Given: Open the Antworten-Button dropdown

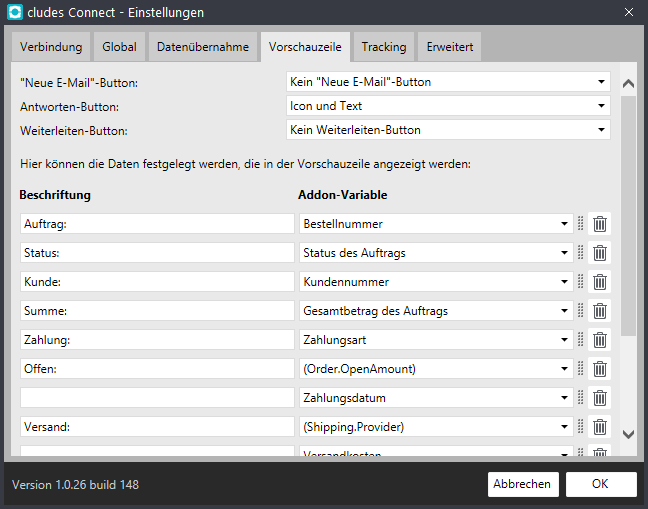Looking at the screenshot, I should (448, 106).
